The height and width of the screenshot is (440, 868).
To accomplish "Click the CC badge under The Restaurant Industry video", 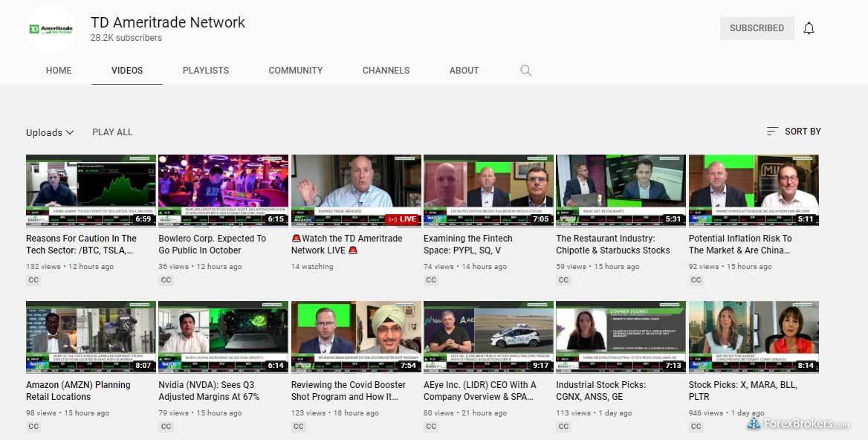I will tap(563, 280).
